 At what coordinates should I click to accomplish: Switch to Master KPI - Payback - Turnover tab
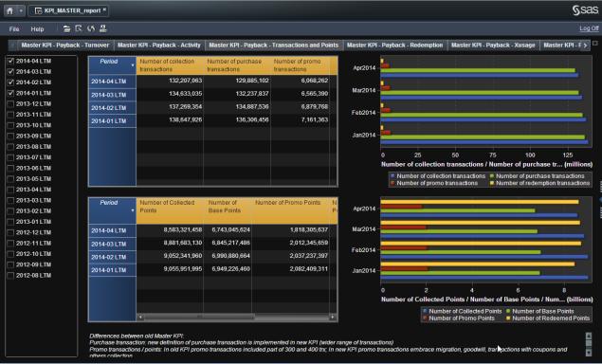coord(64,45)
